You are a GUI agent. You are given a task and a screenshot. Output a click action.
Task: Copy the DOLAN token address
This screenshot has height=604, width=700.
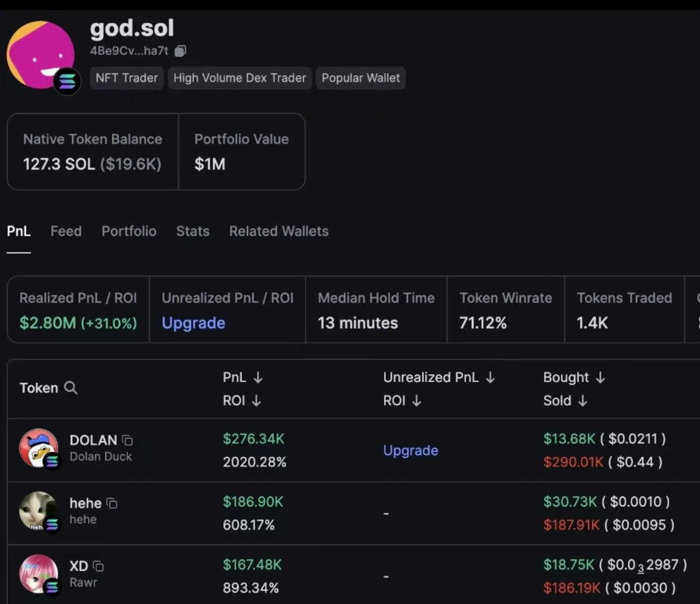pyautogui.click(x=127, y=440)
